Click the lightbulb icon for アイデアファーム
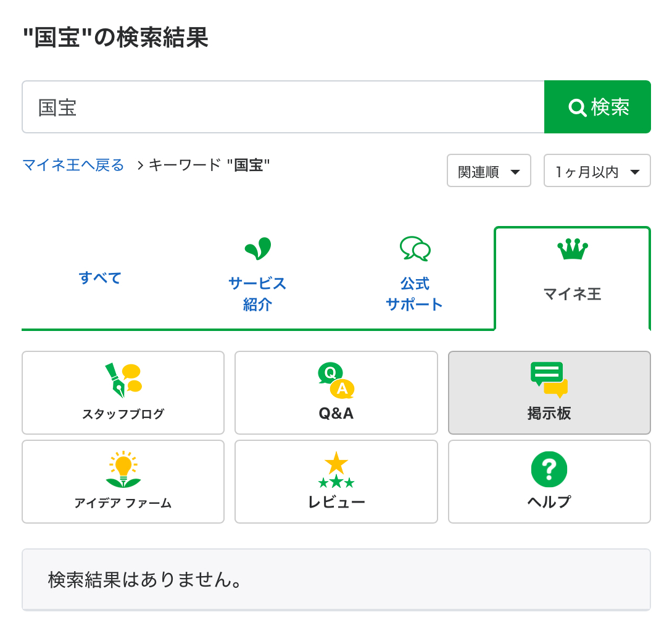 point(123,469)
